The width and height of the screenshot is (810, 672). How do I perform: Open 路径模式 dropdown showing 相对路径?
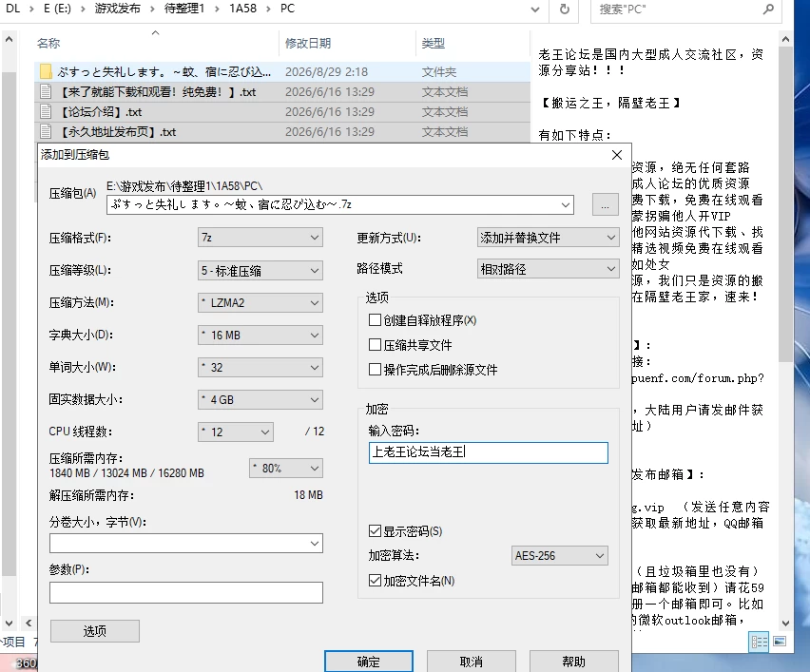(x=549, y=269)
